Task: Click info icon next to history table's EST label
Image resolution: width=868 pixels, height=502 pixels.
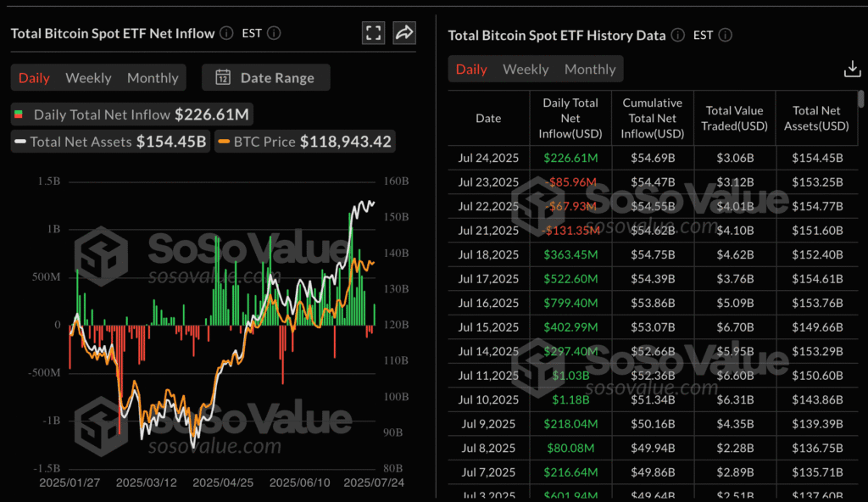Action: (x=725, y=35)
